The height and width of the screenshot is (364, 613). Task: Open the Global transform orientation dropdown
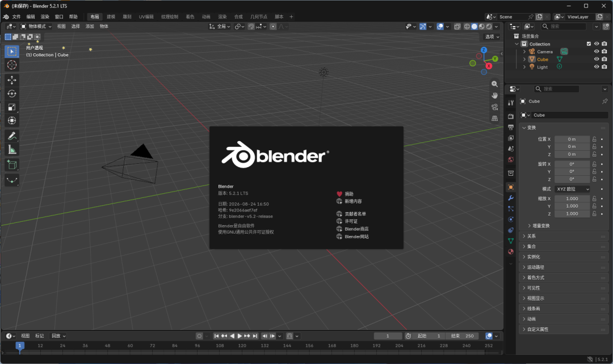pyautogui.click(x=219, y=27)
